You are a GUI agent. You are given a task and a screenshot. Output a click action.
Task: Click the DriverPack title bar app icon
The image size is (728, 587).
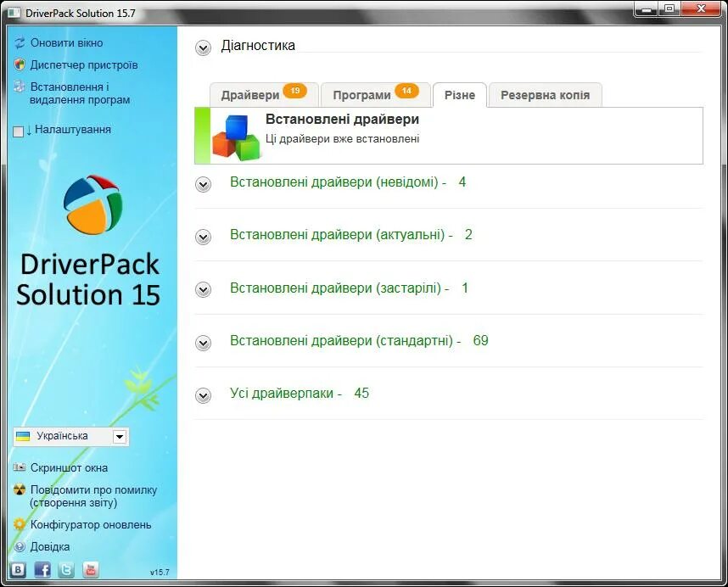click(14, 13)
